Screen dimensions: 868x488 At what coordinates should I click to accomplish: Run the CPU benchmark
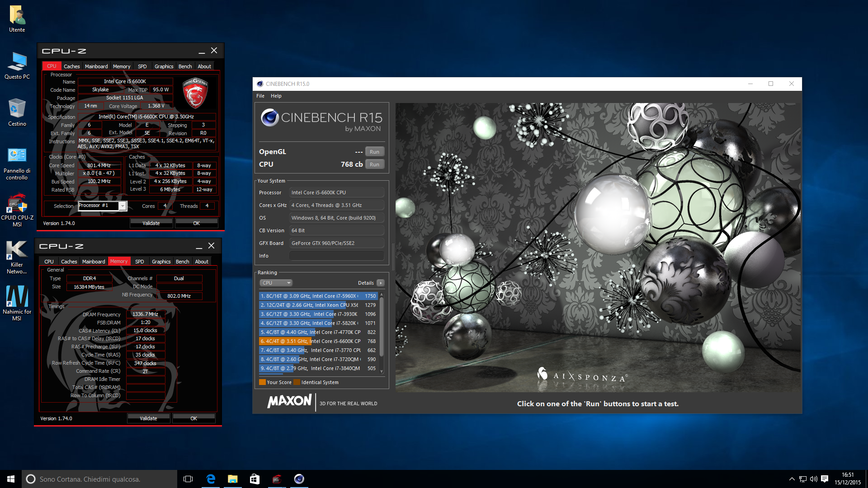click(x=374, y=164)
